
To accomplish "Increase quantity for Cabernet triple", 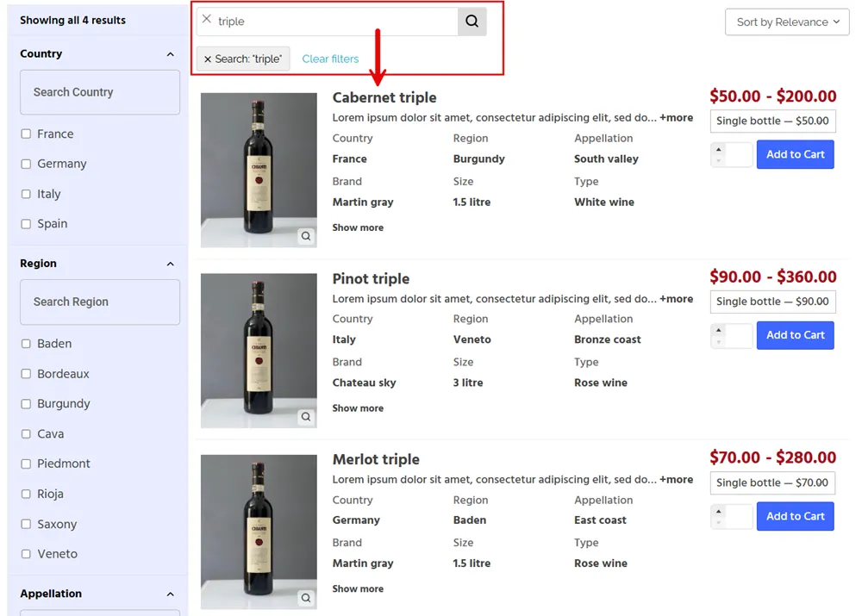I will pyautogui.click(x=719, y=149).
